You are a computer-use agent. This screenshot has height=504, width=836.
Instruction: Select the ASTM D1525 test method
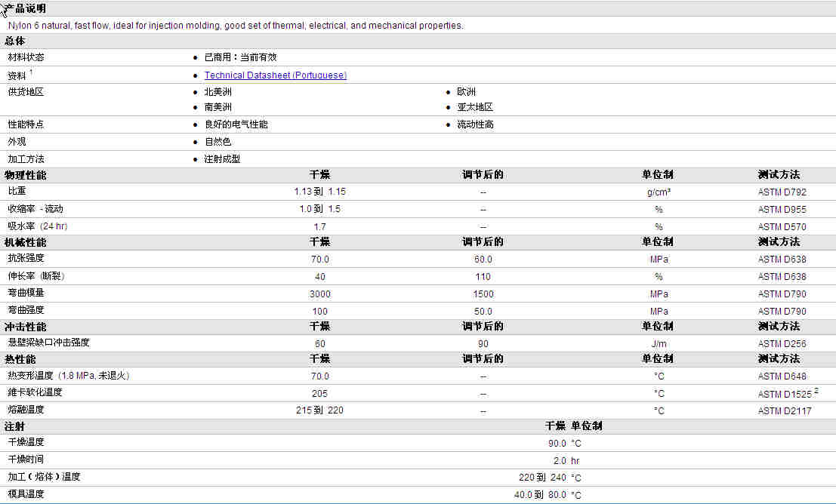pos(785,394)
